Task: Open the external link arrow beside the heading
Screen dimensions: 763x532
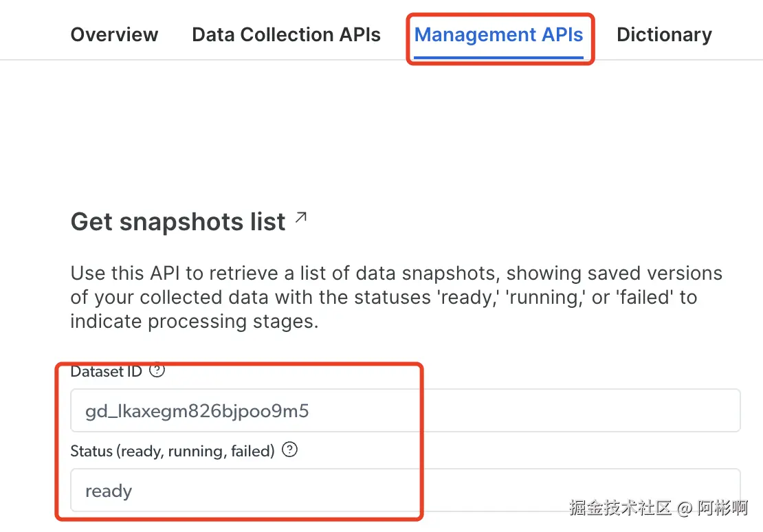Action: (x=301, y=218)
